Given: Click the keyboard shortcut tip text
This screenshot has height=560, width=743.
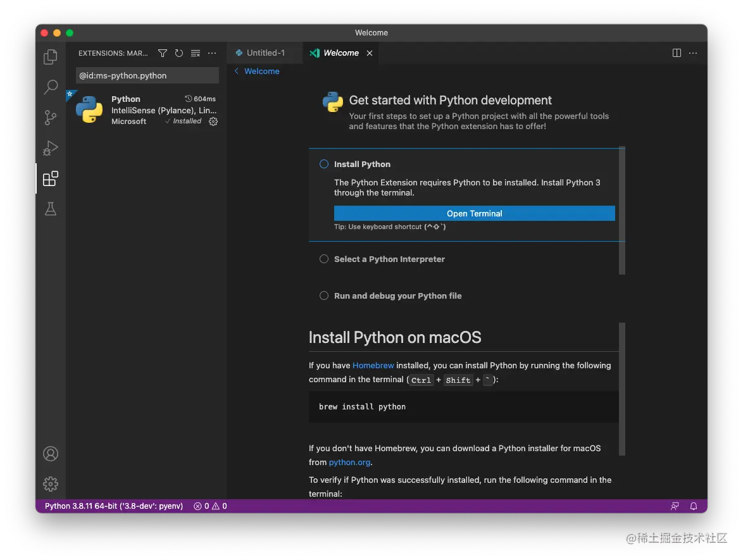Looking at the screenshot, I should coord(390,227).
